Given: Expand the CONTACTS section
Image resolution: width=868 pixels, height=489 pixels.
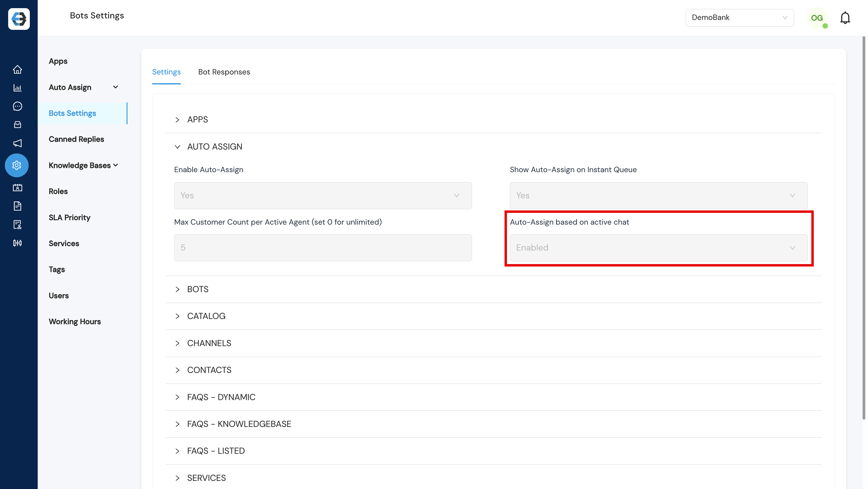Looking at the screenshot, I should (493, 370).
